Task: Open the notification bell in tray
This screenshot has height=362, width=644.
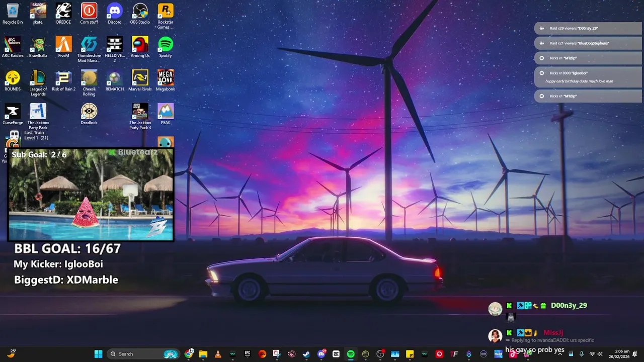Action: coord(635,354)
